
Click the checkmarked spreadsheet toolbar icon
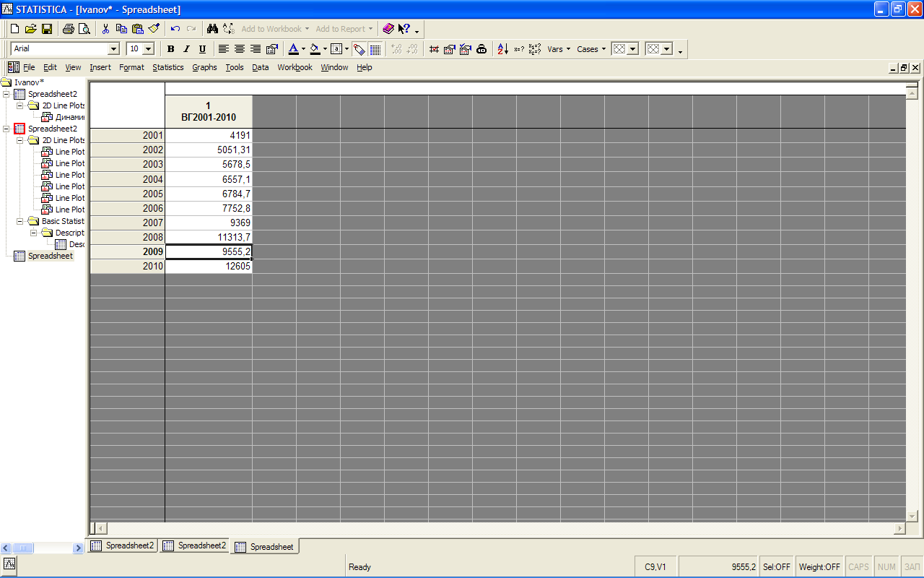coord(466,49)
